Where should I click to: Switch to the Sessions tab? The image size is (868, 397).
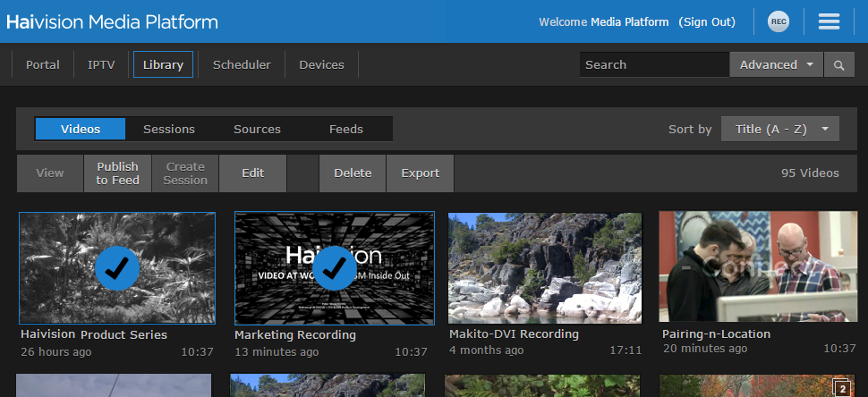(169, 129)
